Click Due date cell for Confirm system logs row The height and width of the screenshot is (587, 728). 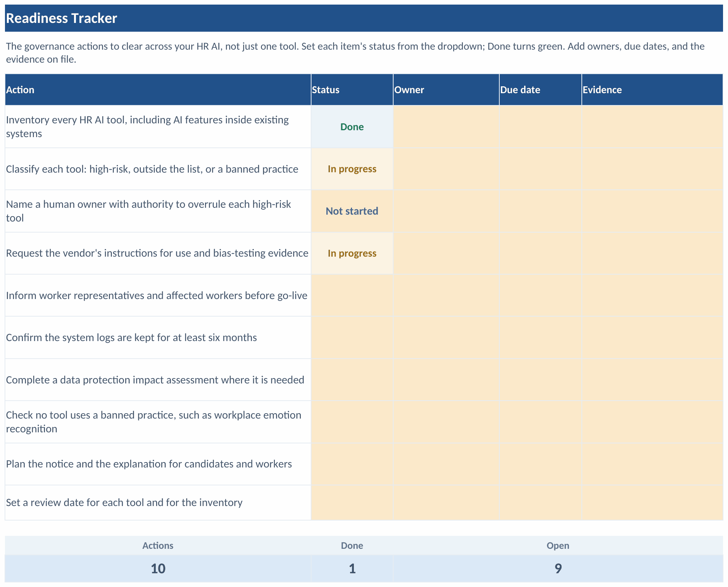[541, 338]
